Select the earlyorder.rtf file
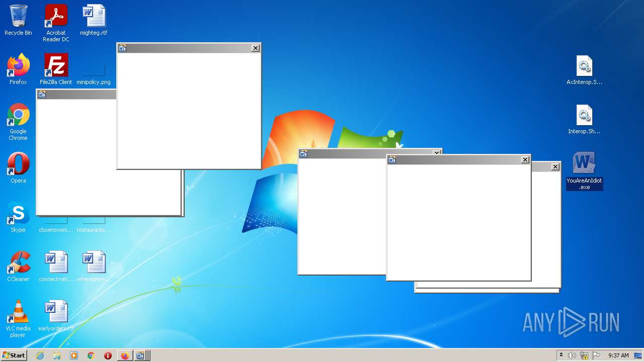This screenshot has height=362, width=644. [56, 316]
